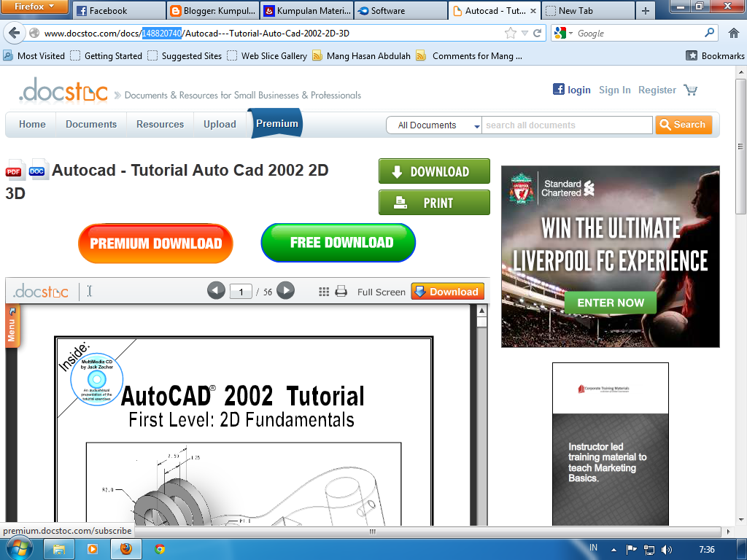Open the Firefox home page icon
This screenshot has height=560, width=747.
(x=734, y=33)
